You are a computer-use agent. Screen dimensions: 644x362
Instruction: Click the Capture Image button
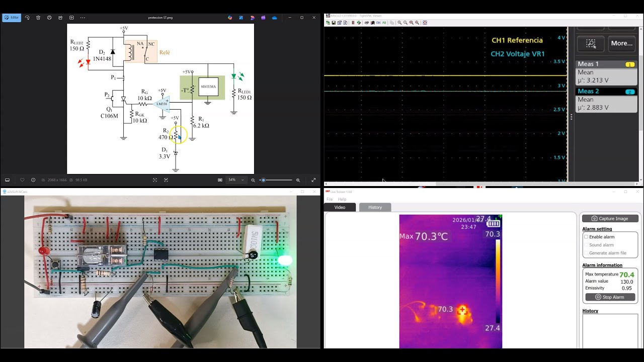pos(610,219)
